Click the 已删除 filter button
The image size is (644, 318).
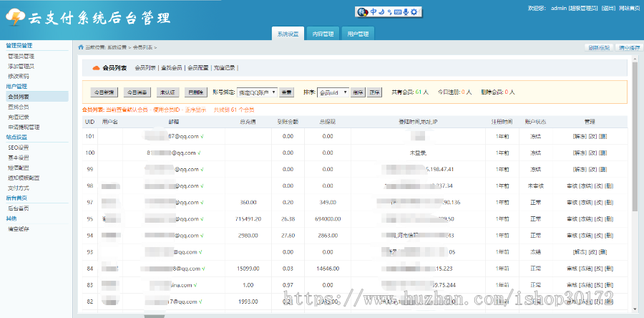(195, 92)
